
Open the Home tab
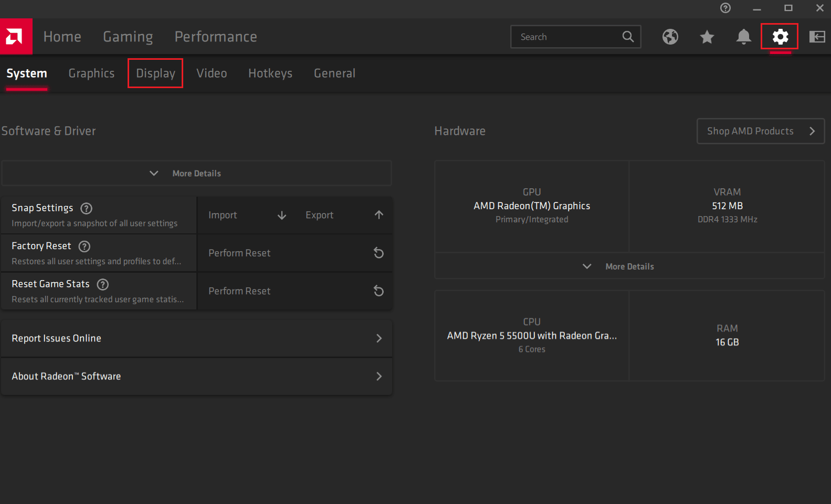point(62,37)
